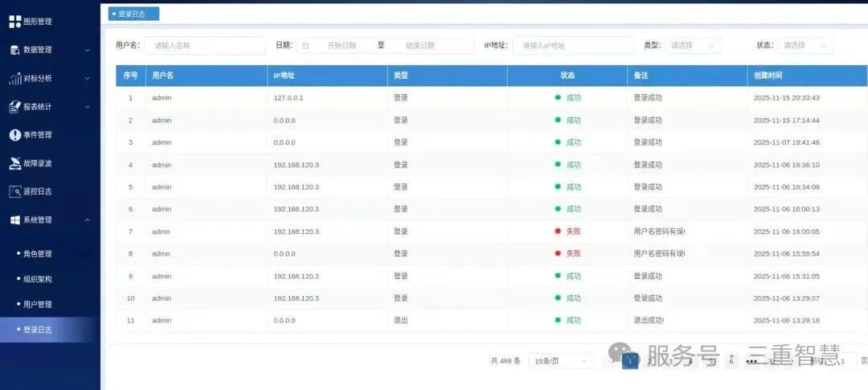Click 失败 status in row 8
The image size is (868, 390).
[574, 254]
